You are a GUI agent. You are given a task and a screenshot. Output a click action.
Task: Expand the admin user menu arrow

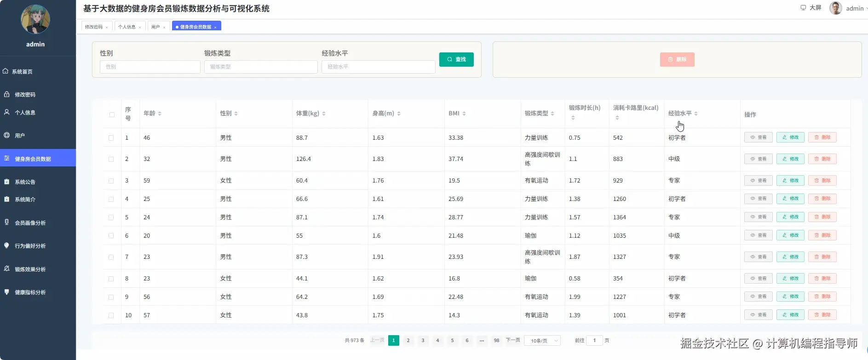tap(866, 8)
